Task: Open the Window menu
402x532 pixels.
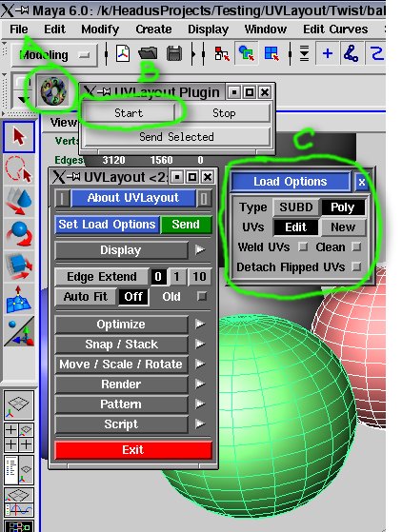Action: 266,30
